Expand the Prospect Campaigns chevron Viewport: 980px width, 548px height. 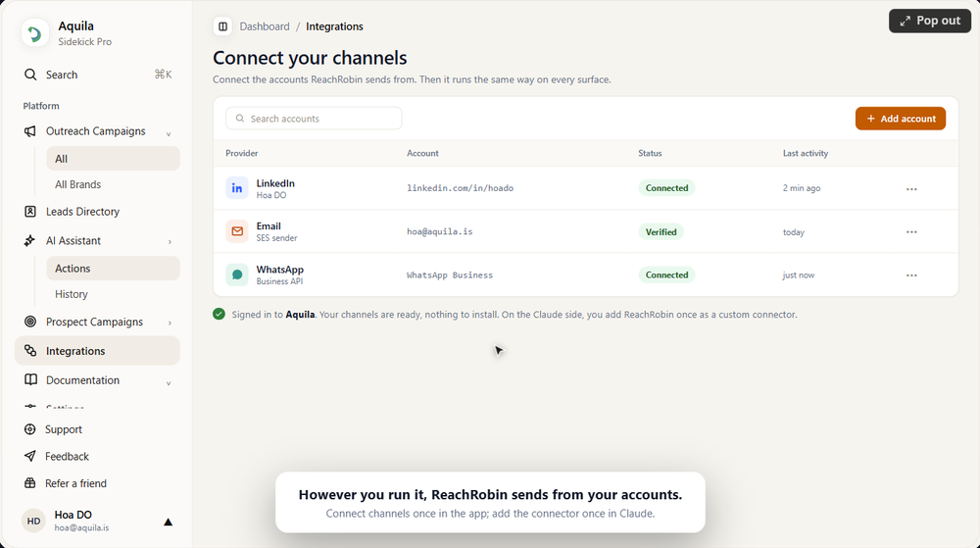(170, 323)
